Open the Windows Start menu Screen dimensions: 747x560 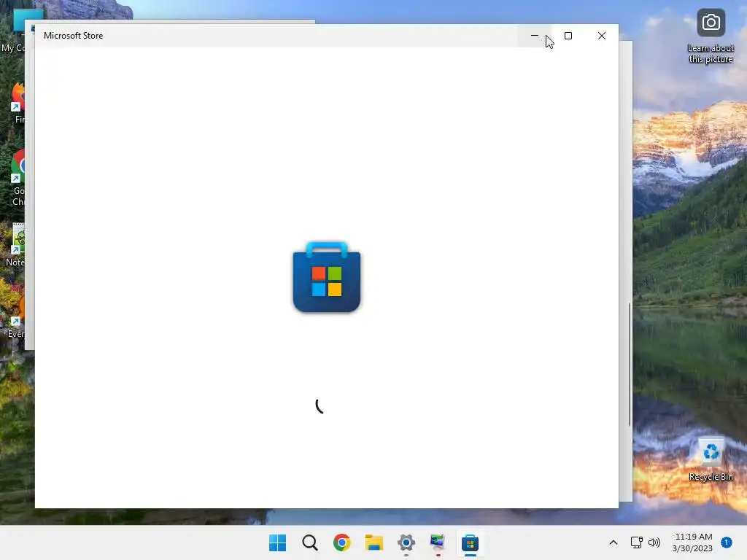(x=277, y=542)
